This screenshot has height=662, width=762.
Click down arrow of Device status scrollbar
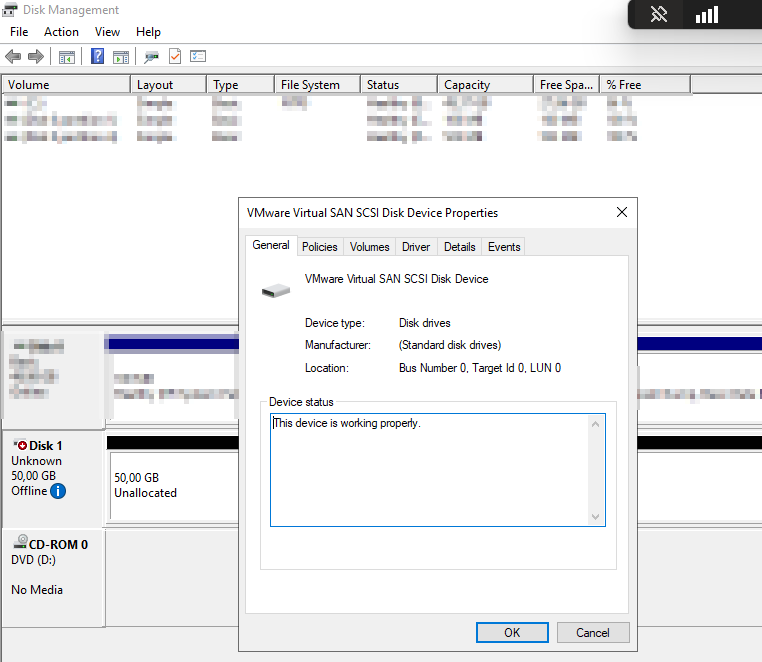click(x=595, y=516)
